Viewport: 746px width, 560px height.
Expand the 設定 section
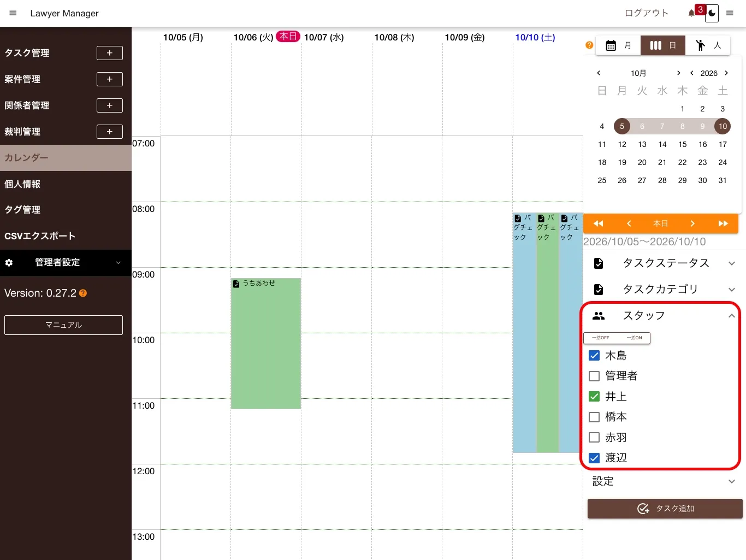coord(665,481)
